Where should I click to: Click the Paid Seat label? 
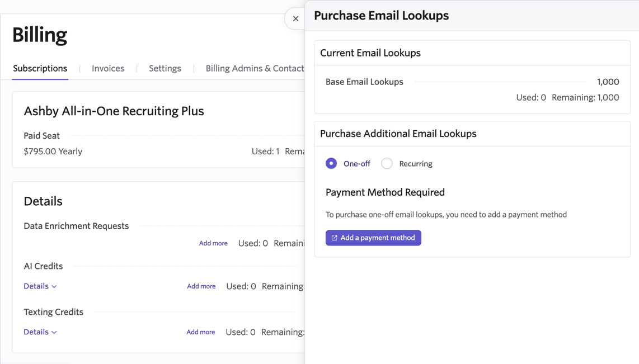click(41, 135)
